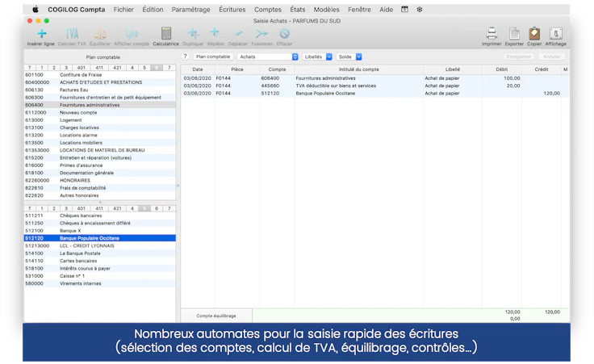Select account 613100 Charges locatives

tap(100, 128)
